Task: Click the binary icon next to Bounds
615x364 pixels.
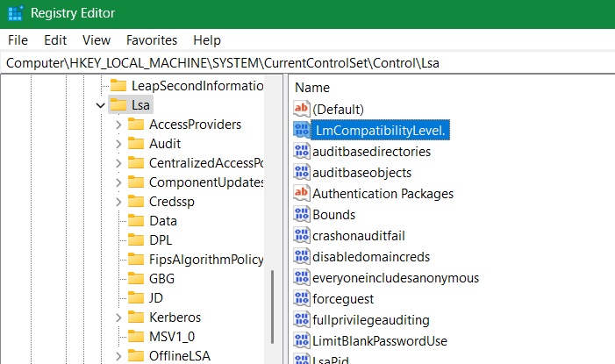Action: [302, 214]
